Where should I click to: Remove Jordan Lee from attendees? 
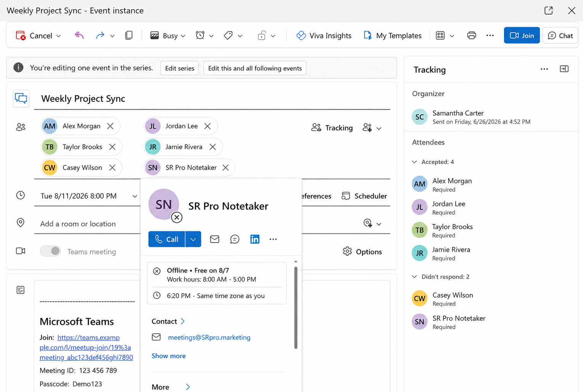point(207,126)
